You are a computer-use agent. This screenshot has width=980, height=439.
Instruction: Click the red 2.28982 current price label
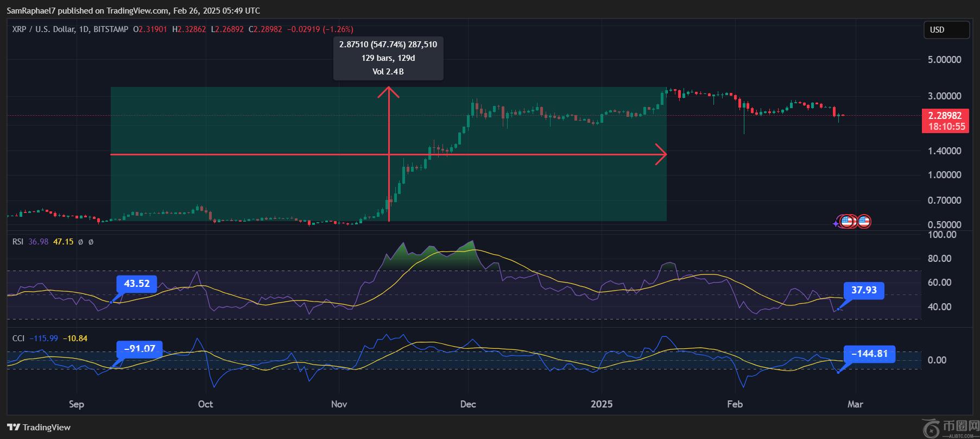(x=945, y=116)
